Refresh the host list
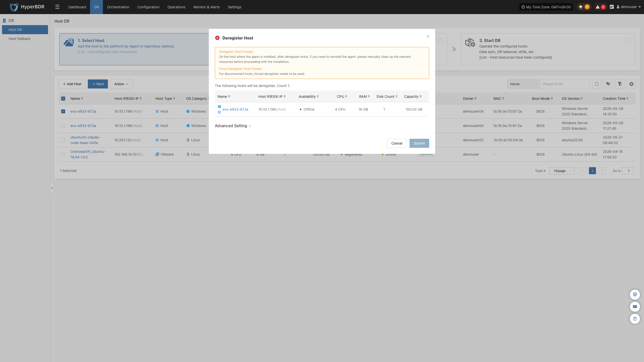 click(x=597, y=84)
